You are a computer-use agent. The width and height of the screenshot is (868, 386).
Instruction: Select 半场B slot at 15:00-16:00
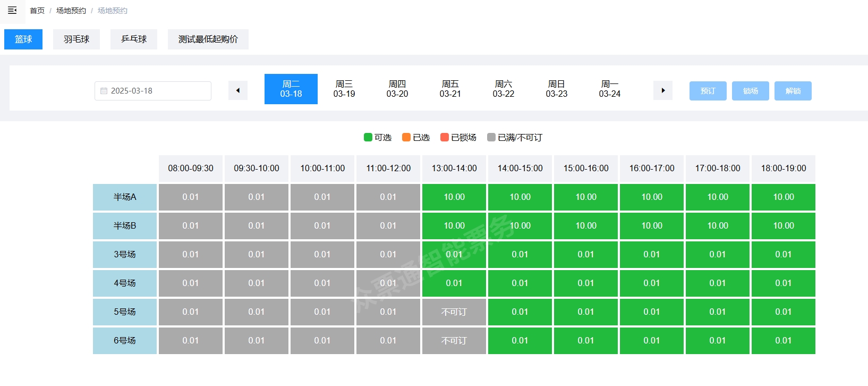coord(586,226)
